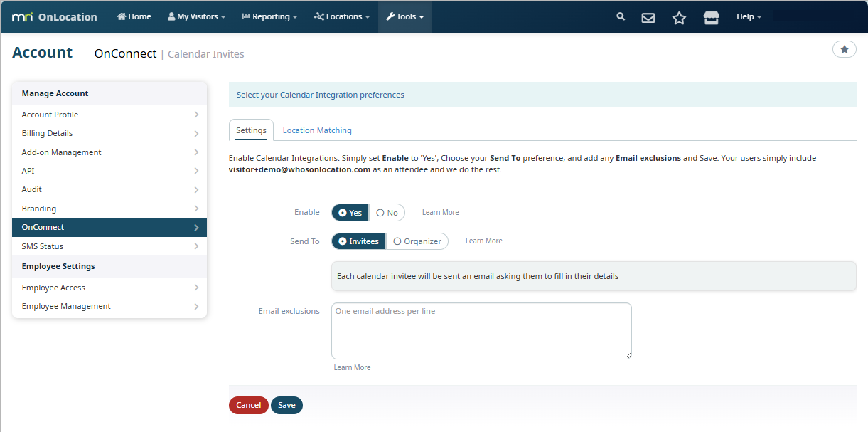Click inside the Email exclusions textbox
This screenshot has height=432, width=868.
pyautogui.click(x=481, y=331)
